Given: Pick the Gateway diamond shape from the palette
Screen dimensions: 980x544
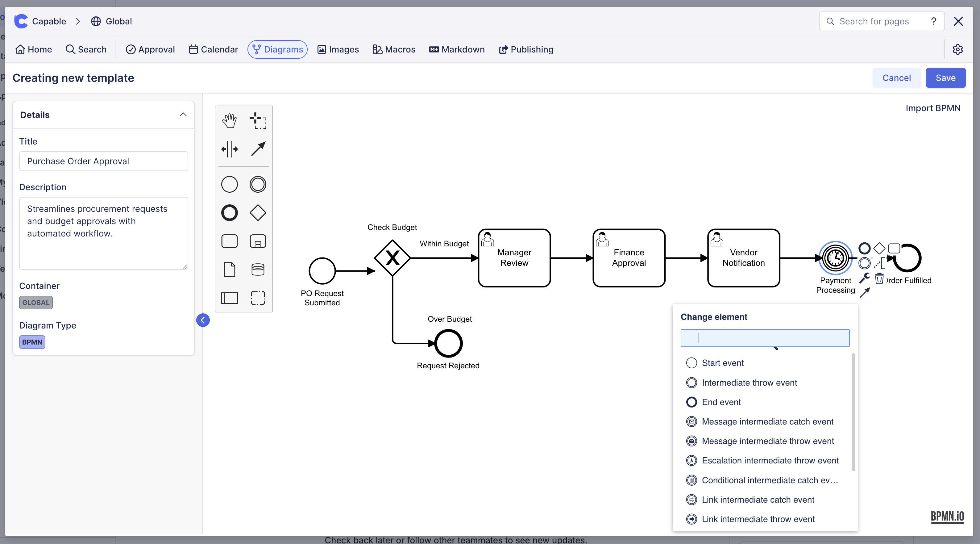Looking at the screenshot, I should point(258,213).
